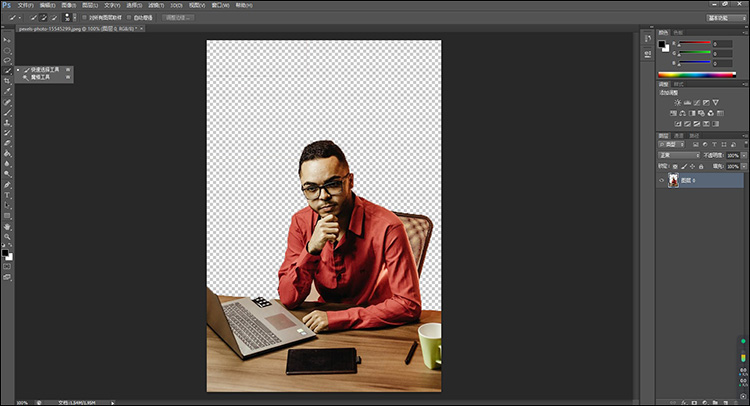The width and height of the screenshot is (750, 406).
Task: Open the workspace switcher dropdown
Action: pyautogui.click(x=726, y=18)
